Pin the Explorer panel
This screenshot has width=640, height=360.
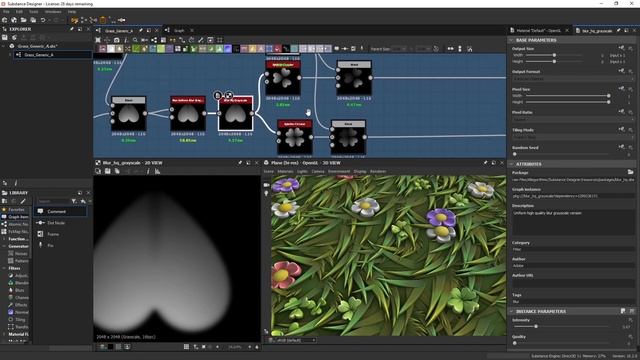coord(72,29)
